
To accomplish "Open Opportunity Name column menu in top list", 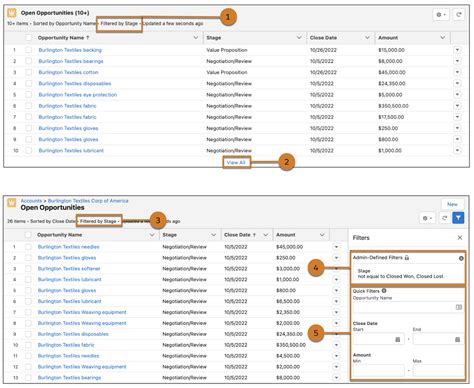I will [x=196, y=38].
